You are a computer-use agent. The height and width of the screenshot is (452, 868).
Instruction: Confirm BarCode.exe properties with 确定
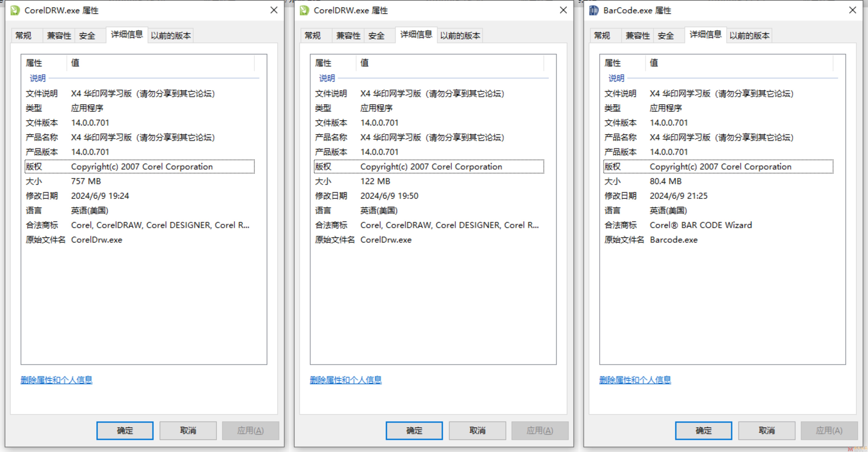[704, 430]
